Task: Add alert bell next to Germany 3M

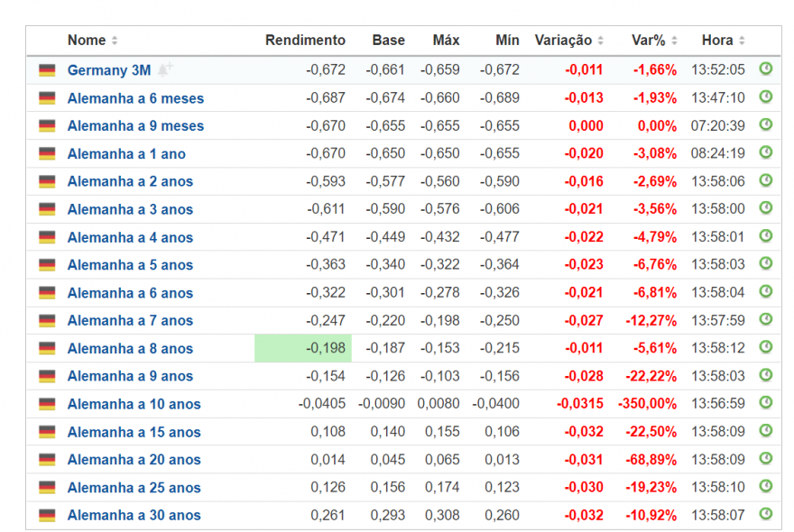Action: coord(164,69)
